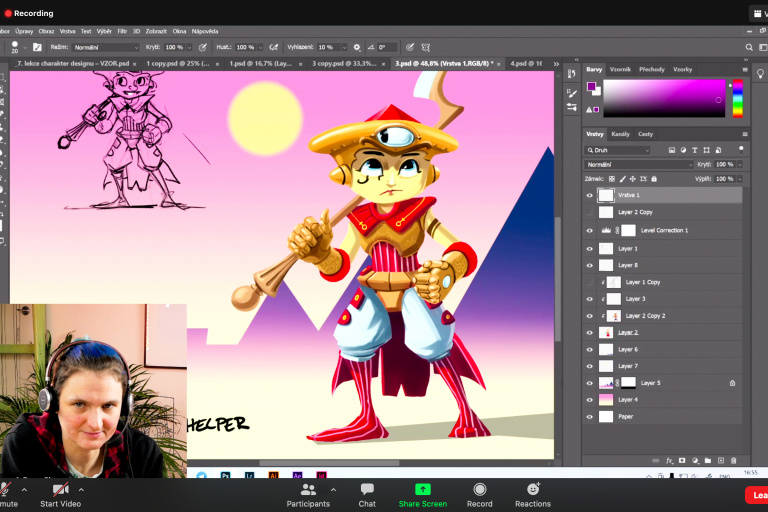768x512 pixels.
Task: Add a layer mask from layers panel footer
Action: [682, 460]
